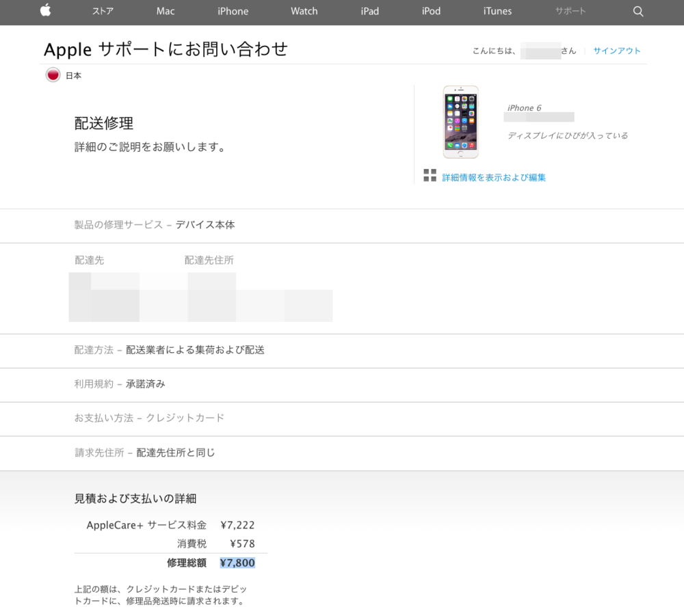Open the iTunes menu item
This screenshot has width=684, height=616.
[x=497, y=12]
